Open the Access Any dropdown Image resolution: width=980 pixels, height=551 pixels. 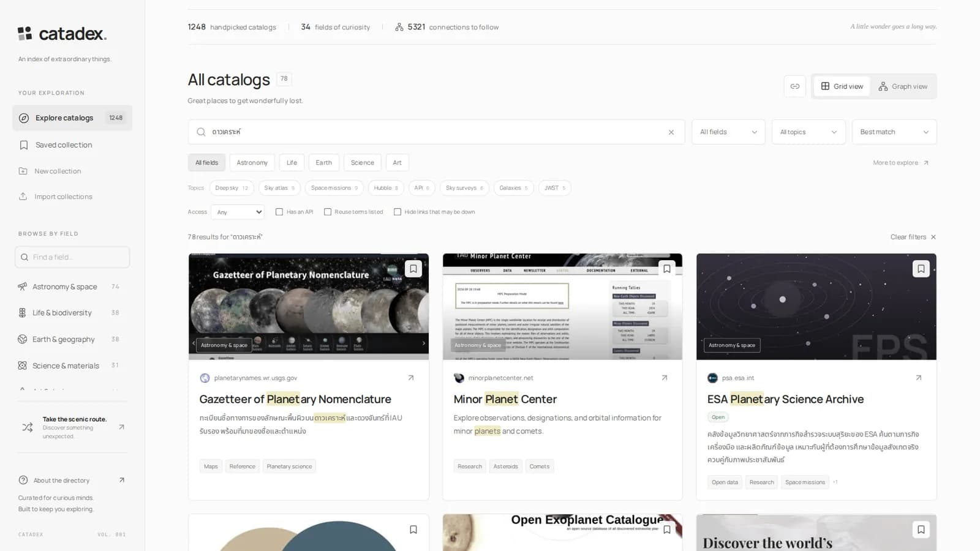coord(238,212)
